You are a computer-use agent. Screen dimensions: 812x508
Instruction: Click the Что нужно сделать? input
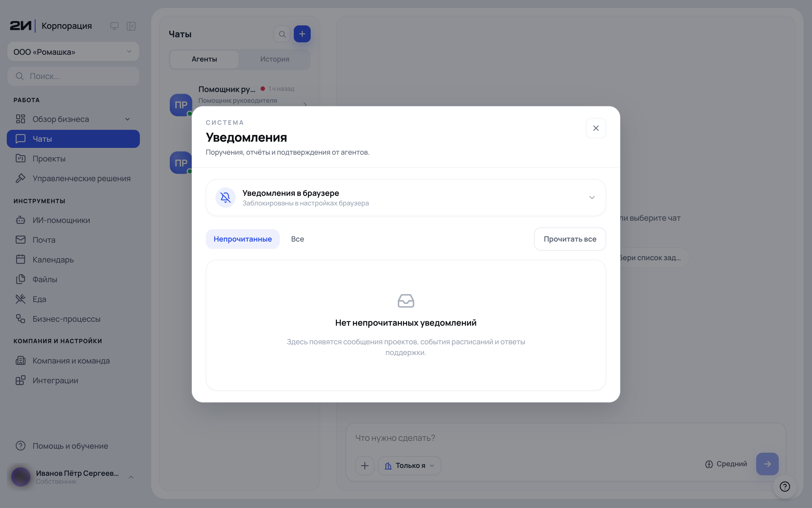click(x=565, y=438)
